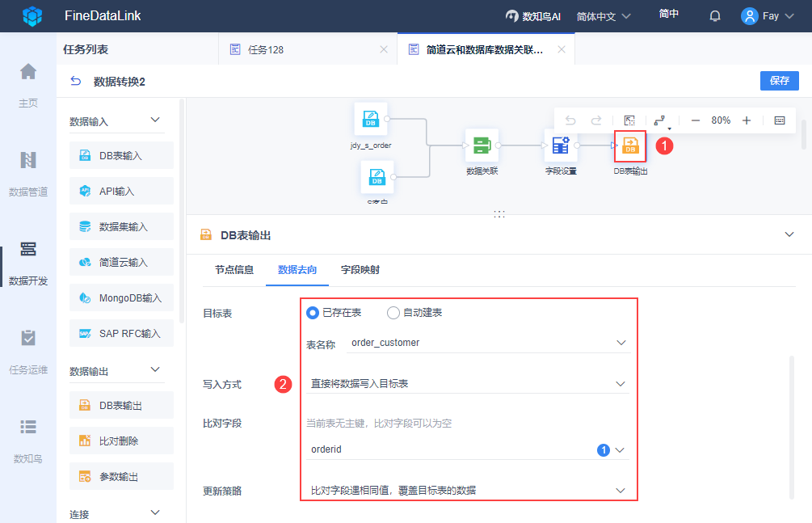
Task: Collapse the 连接 category
Action: (155, 513)
